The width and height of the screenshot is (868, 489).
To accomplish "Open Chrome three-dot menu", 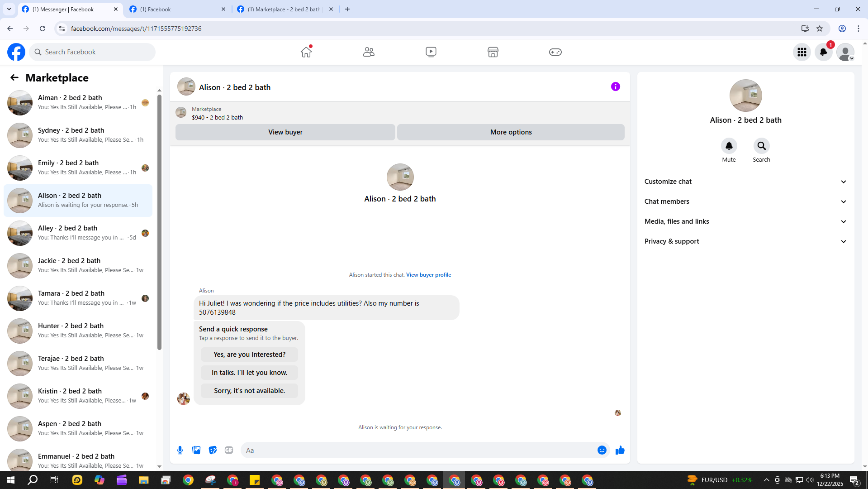I will 859,29.
